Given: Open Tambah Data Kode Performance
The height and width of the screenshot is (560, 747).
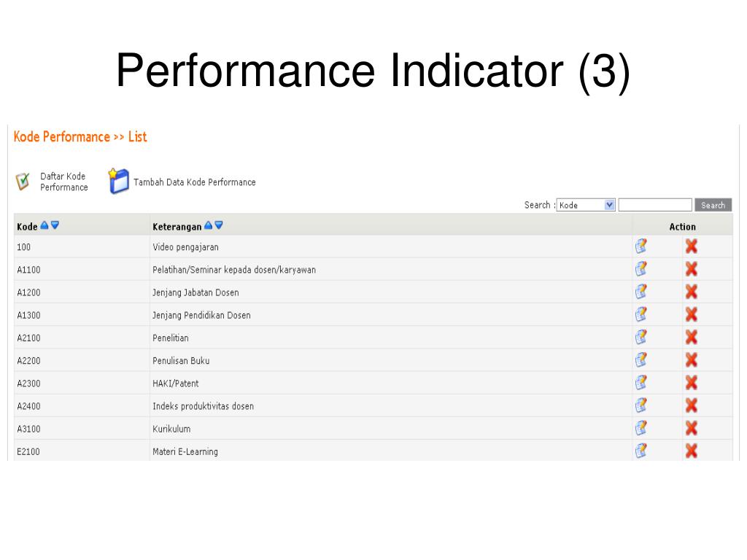Looking at the screenshot, I should pos(194,182).
